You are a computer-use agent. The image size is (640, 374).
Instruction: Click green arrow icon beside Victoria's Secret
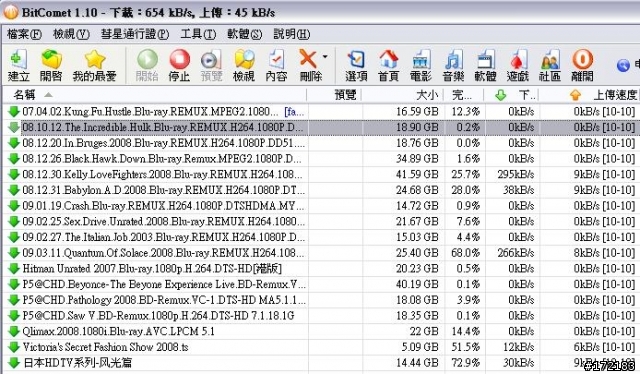[x=14, y=347]
